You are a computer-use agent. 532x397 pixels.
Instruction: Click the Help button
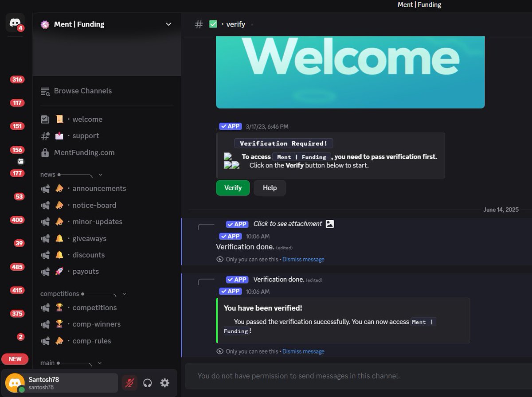click(x=270, y=188)
